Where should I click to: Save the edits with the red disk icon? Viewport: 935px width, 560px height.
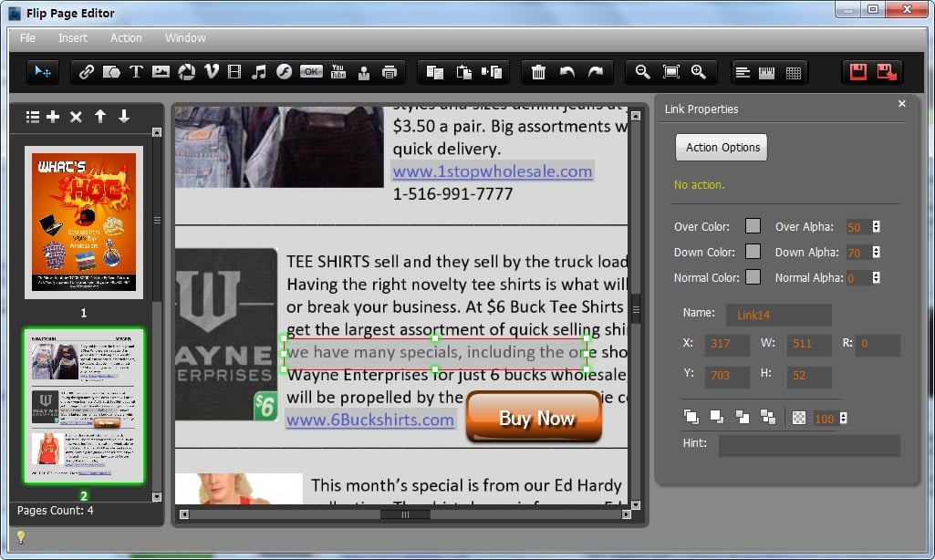858,72
